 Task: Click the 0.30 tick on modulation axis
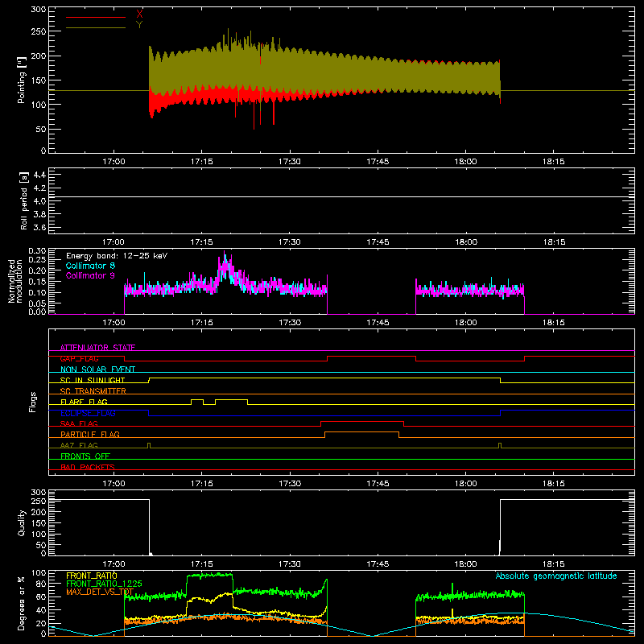[x=37, y=250]
